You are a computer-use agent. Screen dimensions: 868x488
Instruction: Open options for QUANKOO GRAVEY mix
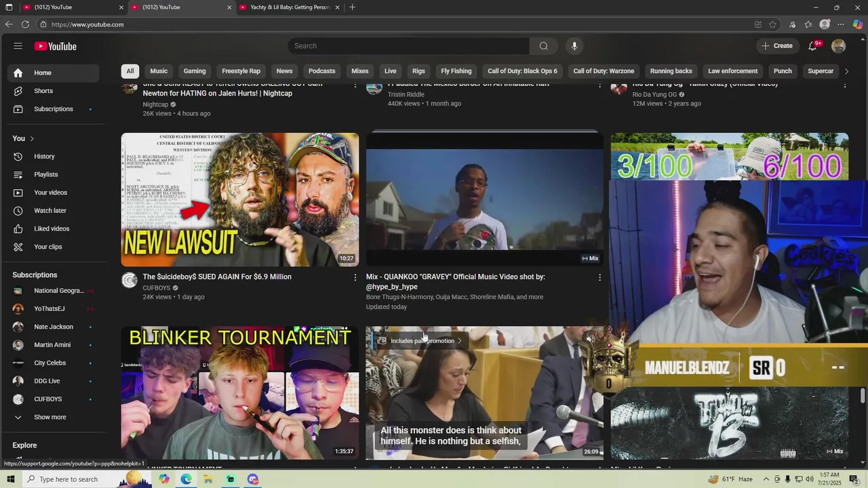[x=599, y=277]
